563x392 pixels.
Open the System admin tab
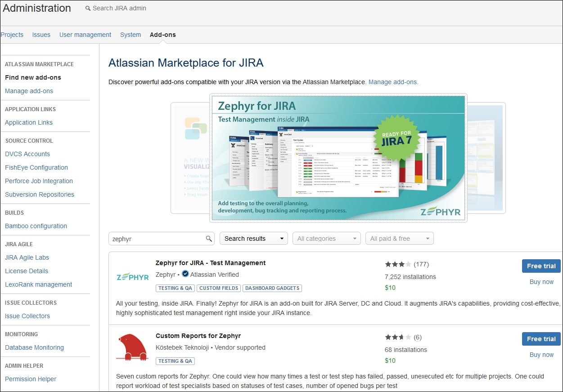click(131, 35)
